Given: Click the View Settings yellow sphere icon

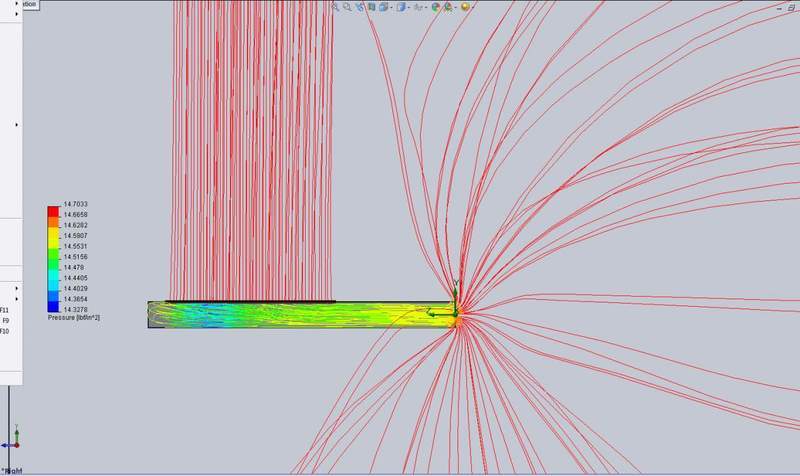Looking at the screenshot, I should pyautogui.click(x=466, y=6).
